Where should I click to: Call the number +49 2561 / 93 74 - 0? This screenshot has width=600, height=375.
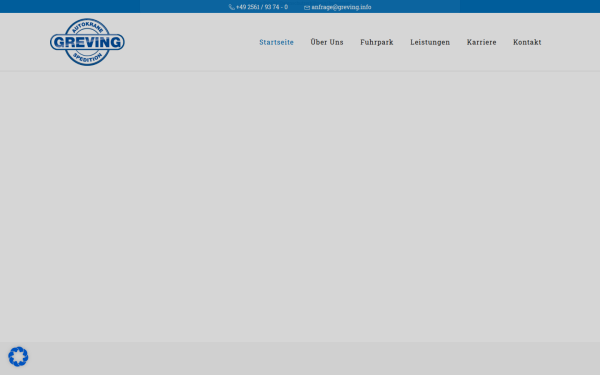click(262, 7)
